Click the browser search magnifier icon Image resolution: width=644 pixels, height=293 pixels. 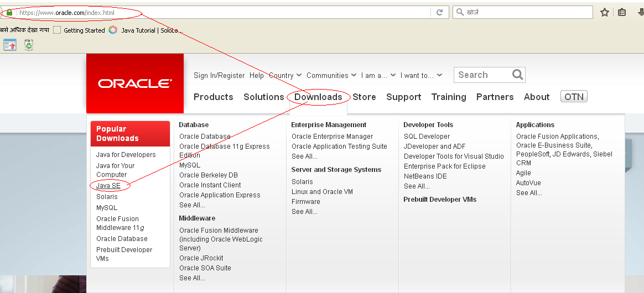click(x=460, y=12)
